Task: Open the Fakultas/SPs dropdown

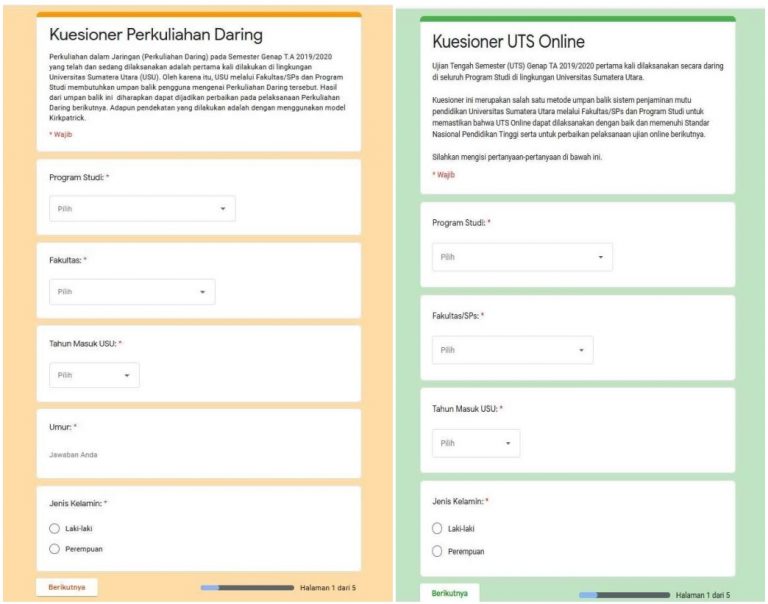Action: [512, 350]
